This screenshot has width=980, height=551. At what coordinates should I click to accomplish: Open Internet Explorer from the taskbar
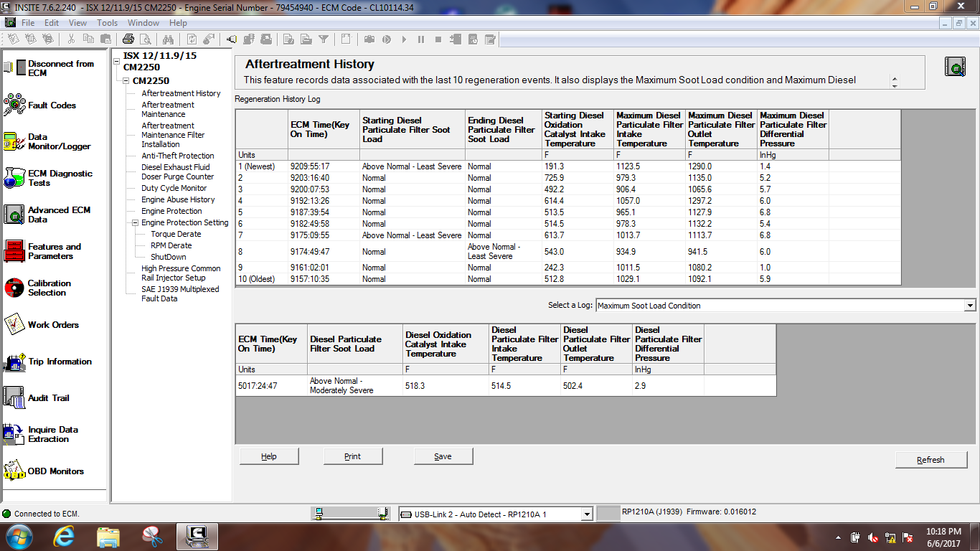65,537
